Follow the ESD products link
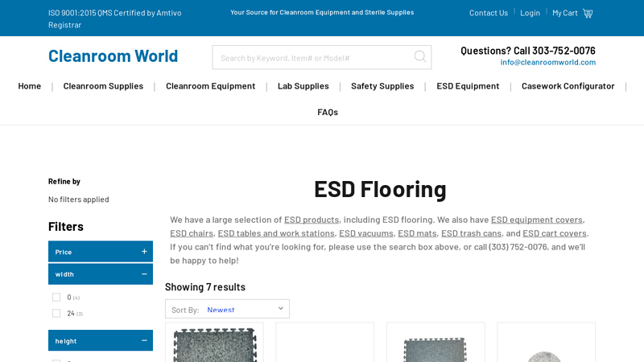Viewport: 644px width, 362px height. pos(312,220)
